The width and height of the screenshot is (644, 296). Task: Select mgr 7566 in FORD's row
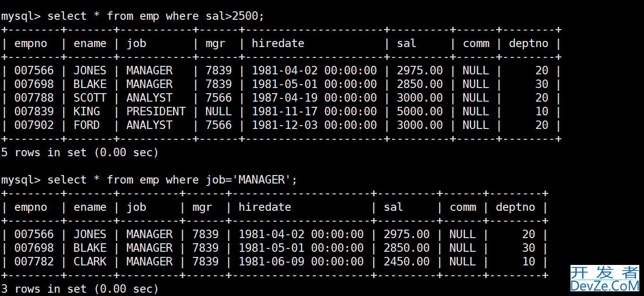tap(219, 125)
